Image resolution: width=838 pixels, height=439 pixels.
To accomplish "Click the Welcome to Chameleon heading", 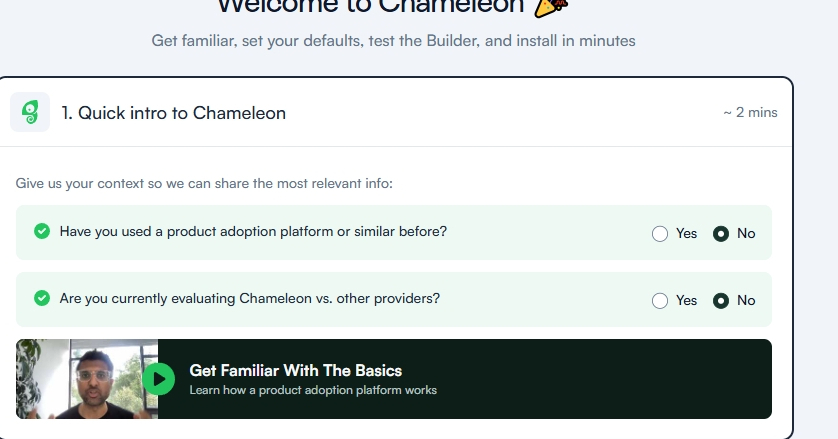I will [370, 6].
